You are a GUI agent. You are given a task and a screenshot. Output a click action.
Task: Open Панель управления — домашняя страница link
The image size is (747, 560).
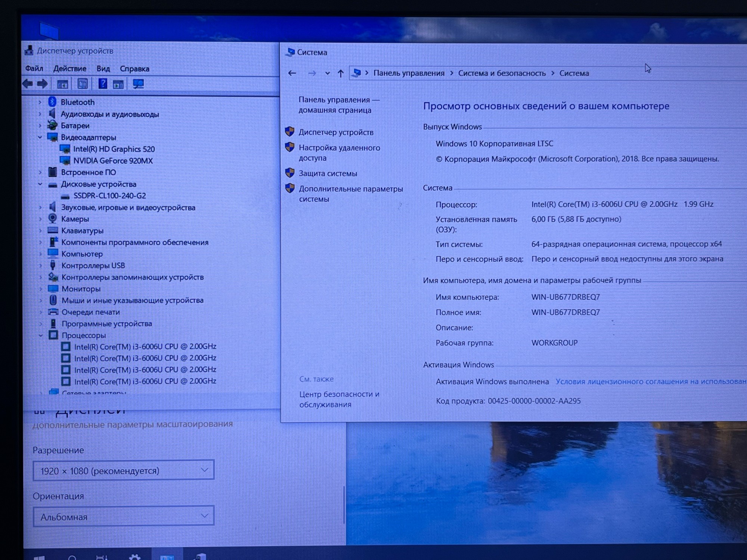[x=339, y=105]
